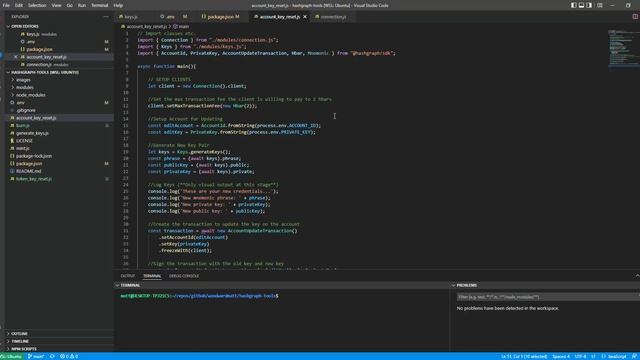Image resolution: width=640 pixels, height=360 pixels.
Task: Switch to keys.js editor tab
Action: pyautogui.click(x=135, y=17)
